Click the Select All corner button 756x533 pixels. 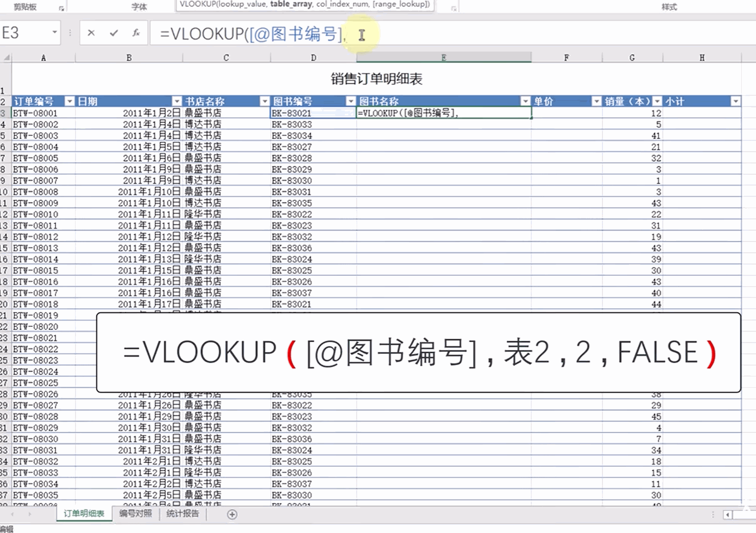pyautogui.click(x=6, y=57)
